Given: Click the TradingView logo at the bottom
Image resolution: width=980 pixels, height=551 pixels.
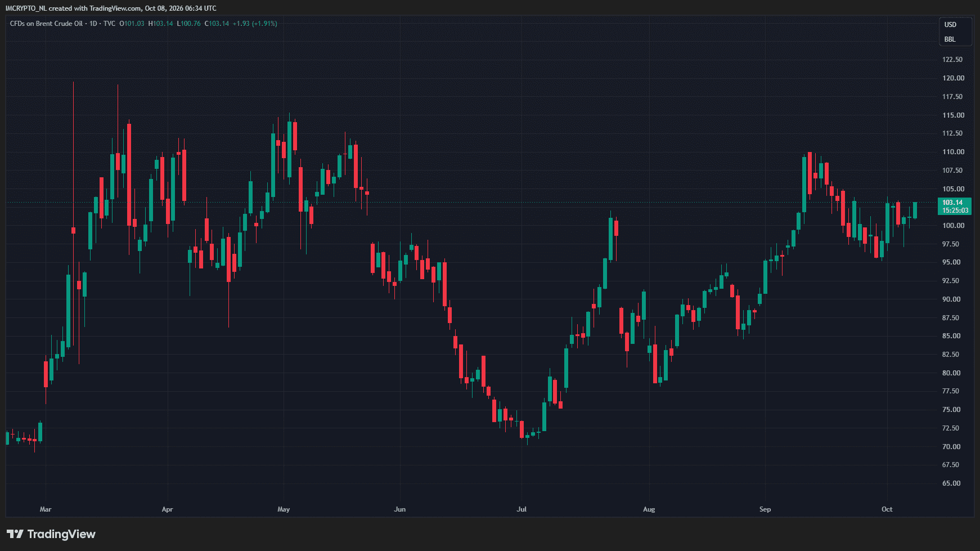Looking at the screenshot, I should click(51, 534).
